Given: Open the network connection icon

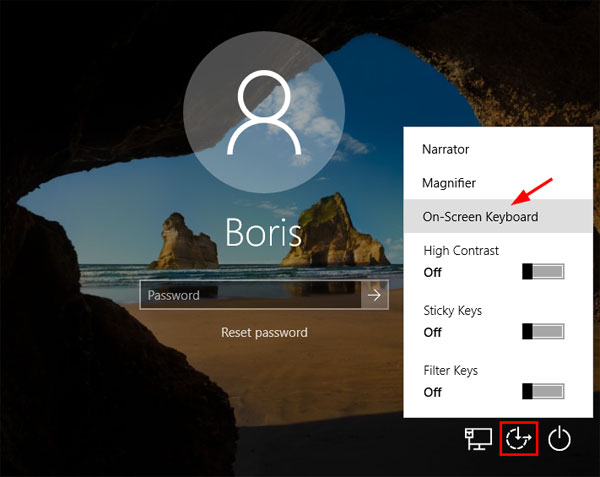Looking at the screenshot, I should pyautogui.click(x=478, y=439).
